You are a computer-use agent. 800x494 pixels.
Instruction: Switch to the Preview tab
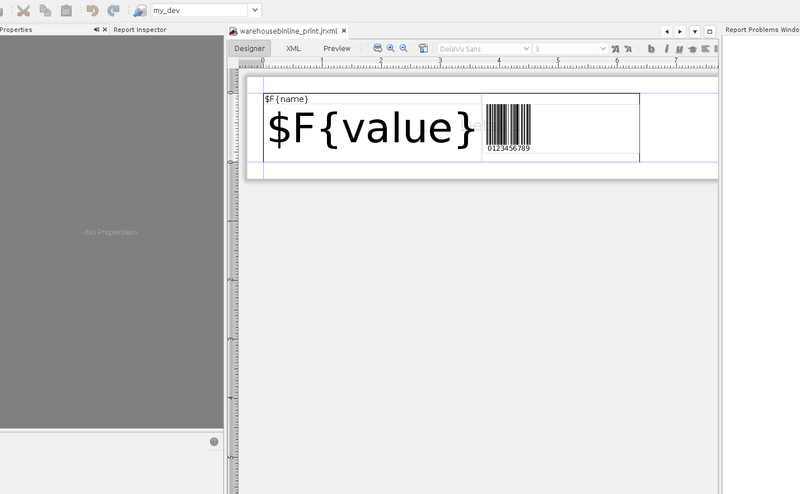(337, 48)
